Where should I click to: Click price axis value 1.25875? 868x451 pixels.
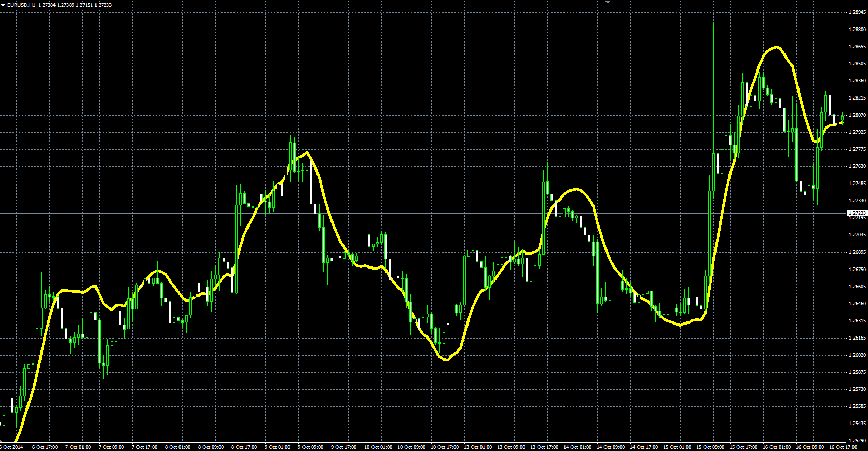(857, 372)
